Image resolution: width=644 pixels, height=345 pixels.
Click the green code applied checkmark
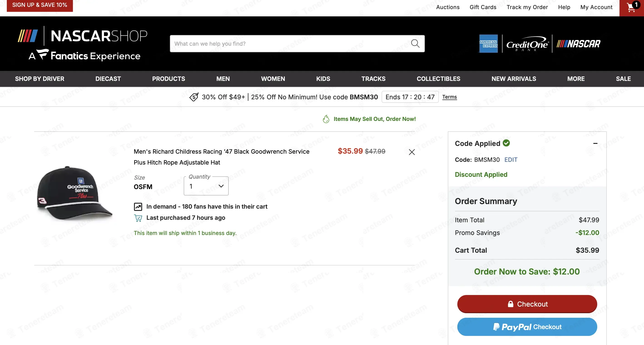506,143
